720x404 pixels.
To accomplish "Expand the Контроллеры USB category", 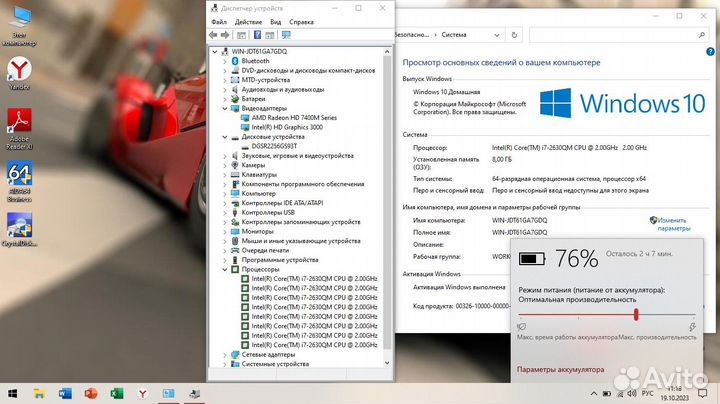I will (225, 213).
